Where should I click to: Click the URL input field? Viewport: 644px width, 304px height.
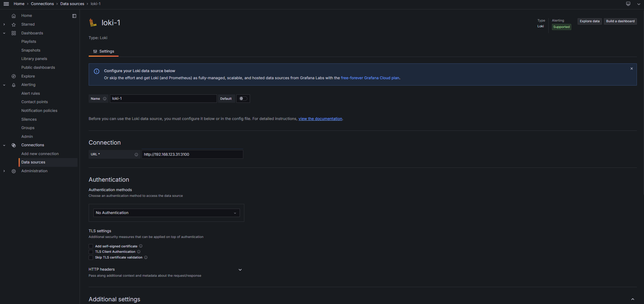click(192, 154)
